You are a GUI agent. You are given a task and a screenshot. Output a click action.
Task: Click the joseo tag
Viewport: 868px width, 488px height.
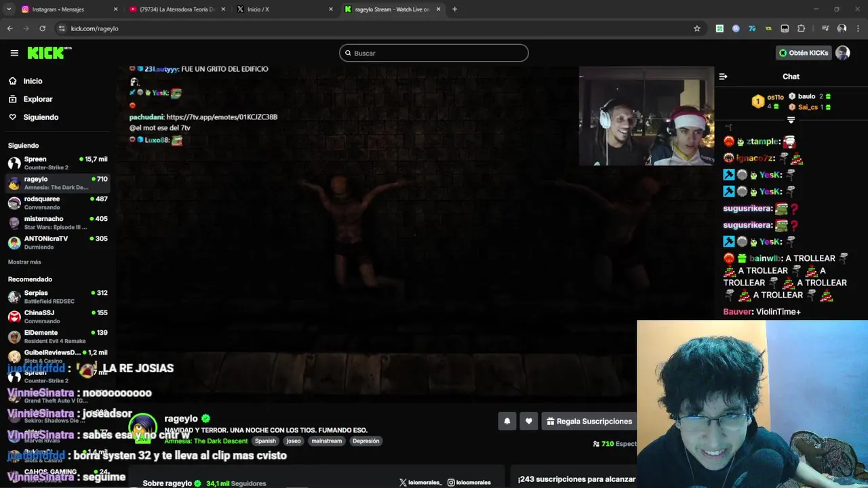[294, 441]
